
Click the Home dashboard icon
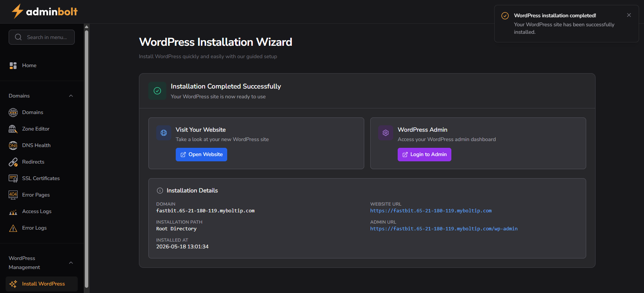click(13, 66)
